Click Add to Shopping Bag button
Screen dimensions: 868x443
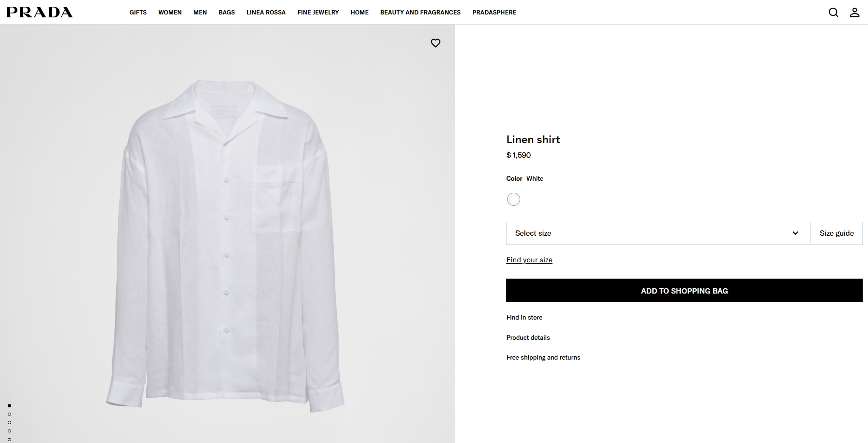pyautogui.click(x=684, y=291)
